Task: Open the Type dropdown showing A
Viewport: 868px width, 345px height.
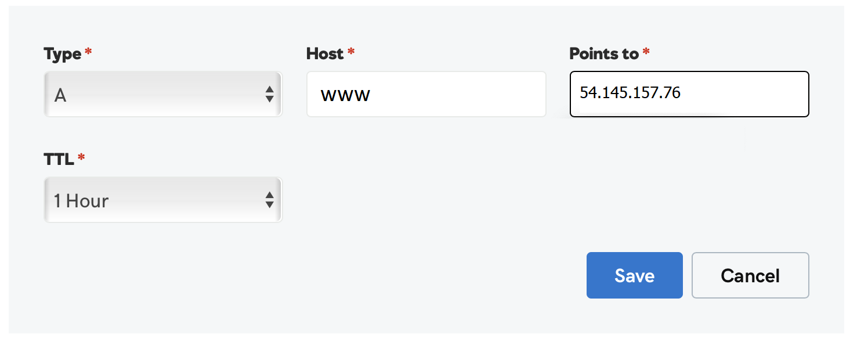Action: [x=162, y=94]
